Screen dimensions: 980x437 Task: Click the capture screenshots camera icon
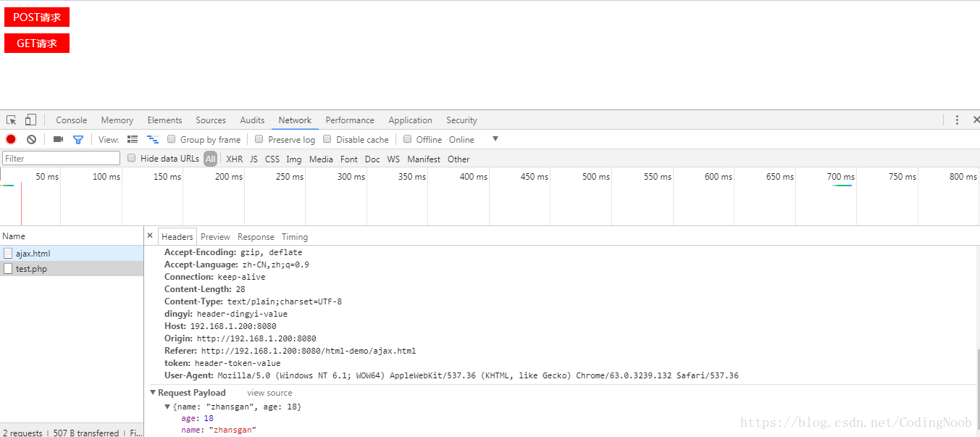click(58, 139)
